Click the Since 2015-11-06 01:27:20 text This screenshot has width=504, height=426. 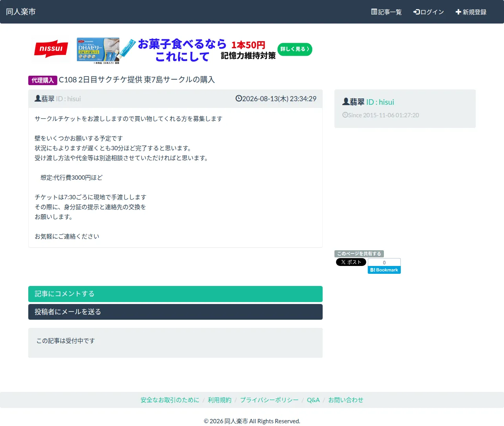383,115
